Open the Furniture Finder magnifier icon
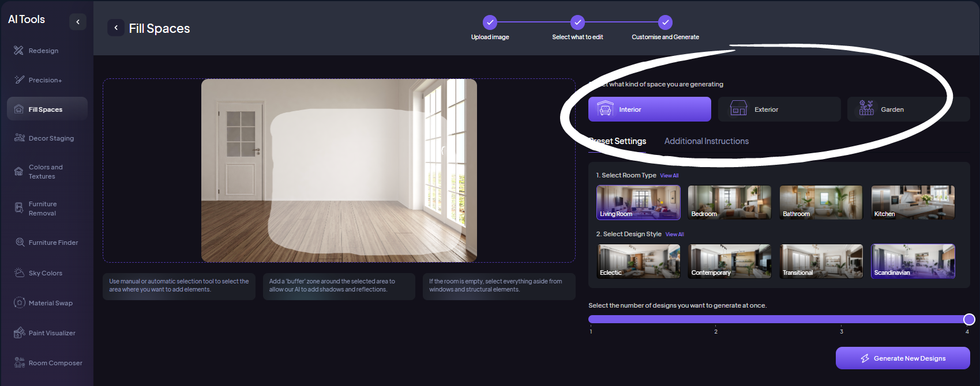 (x=20, y=243)
